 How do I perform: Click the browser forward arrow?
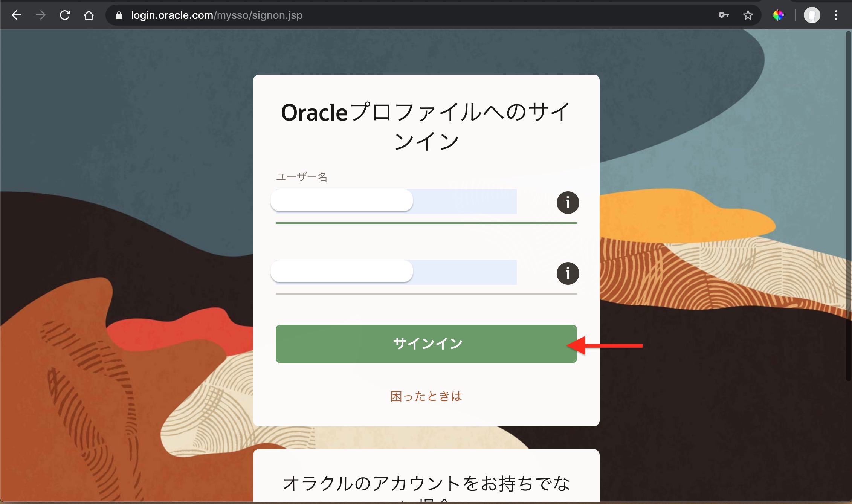pyautogui.click(x=41, y=15)
